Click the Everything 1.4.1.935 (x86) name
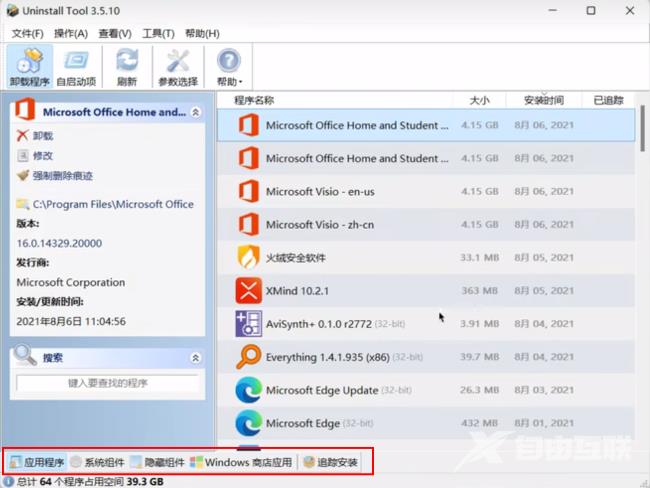Screen dimensions: 650x488 pyautogui.click(x=327, y=357)
